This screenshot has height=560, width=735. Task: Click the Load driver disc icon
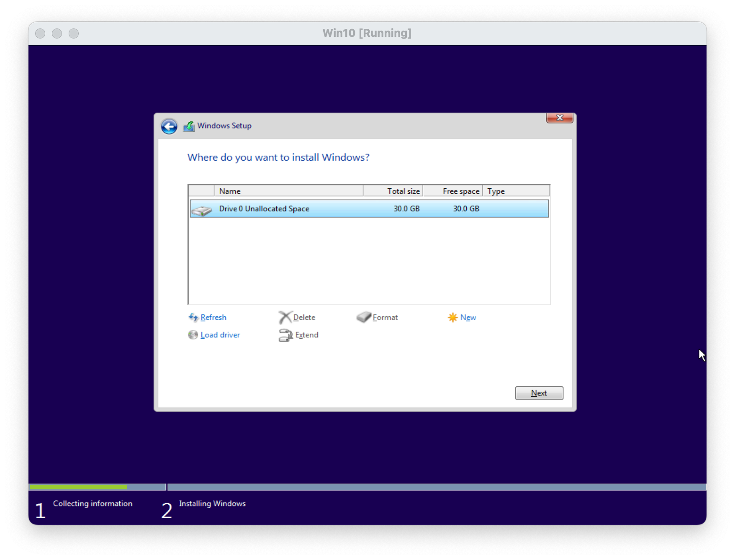click(193, 335)
